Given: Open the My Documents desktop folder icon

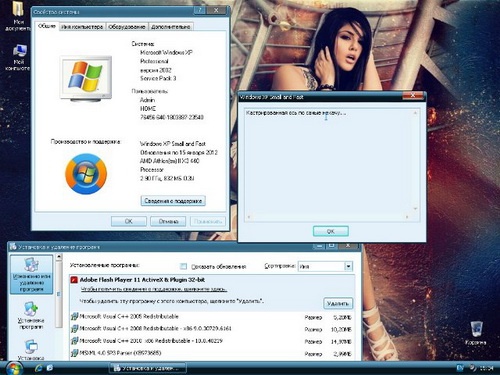Looking at the screenshot, I should pos(18,9).
